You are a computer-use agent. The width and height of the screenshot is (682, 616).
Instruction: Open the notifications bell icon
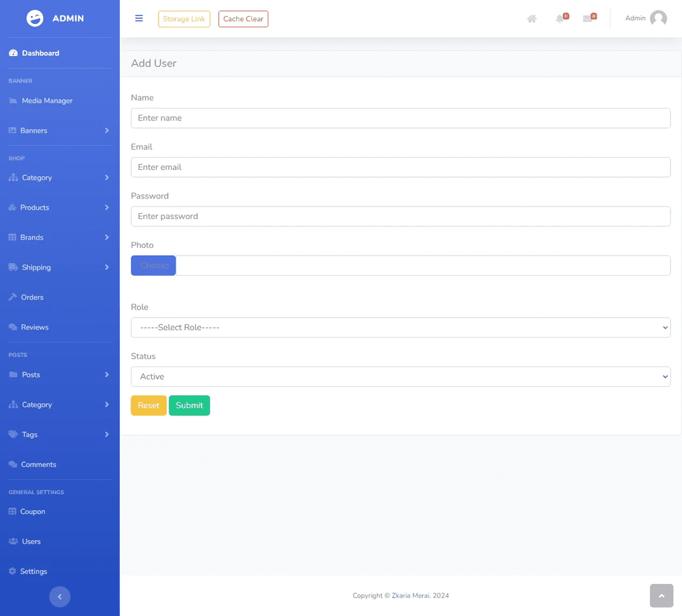pyautogui.click(x=559, y=19)
